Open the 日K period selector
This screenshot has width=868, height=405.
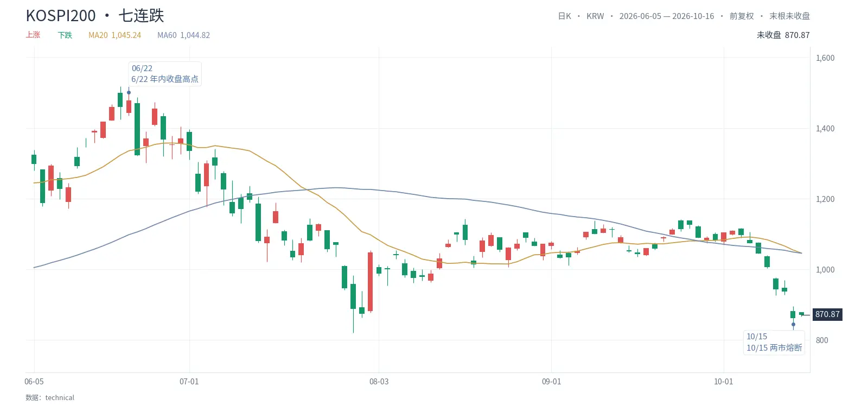(564, 16)
